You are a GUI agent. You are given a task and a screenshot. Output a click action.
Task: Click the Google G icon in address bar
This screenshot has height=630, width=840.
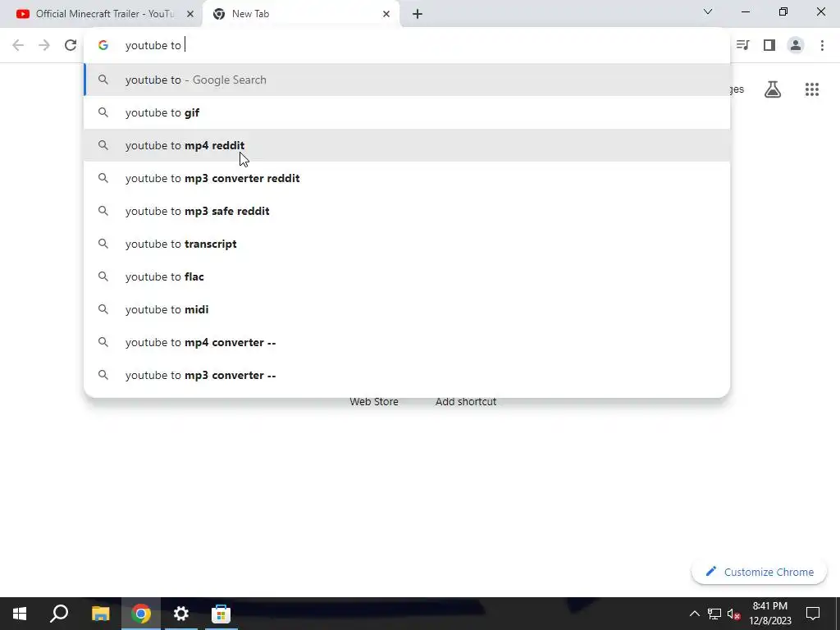pyautogui.click(x=103, y=45)
